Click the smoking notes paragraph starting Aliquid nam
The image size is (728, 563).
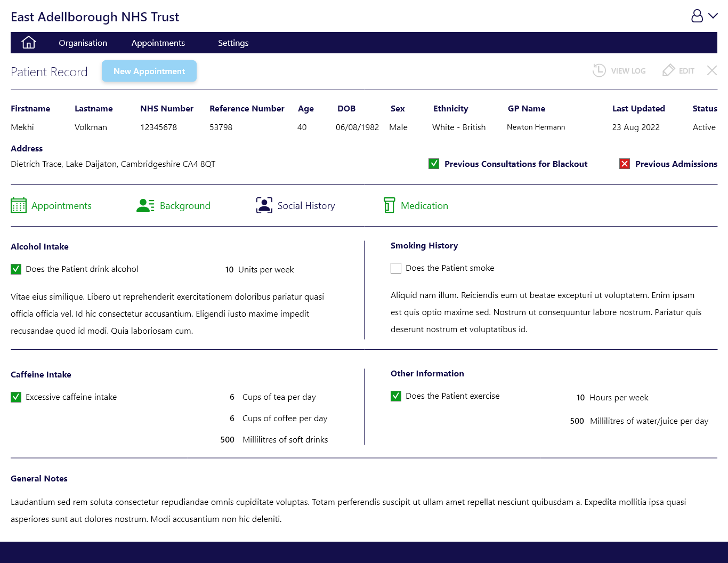point(546,312)
